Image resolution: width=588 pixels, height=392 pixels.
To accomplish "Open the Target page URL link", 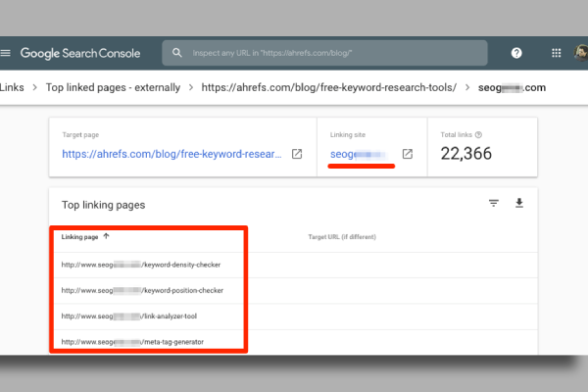I will coord(171,154).
